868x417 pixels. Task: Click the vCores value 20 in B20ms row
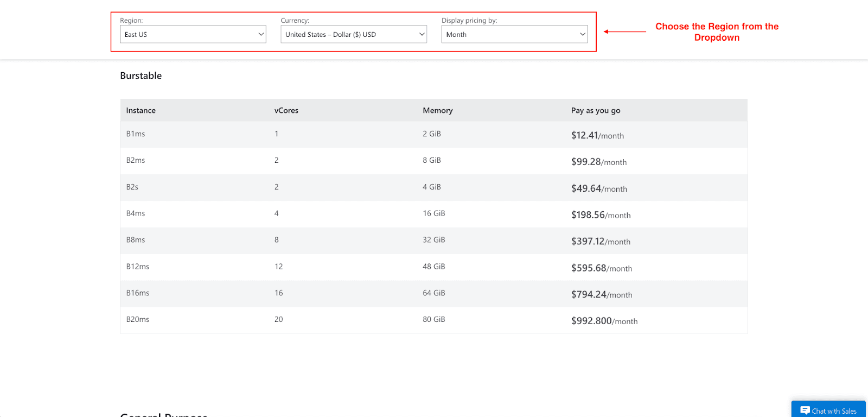coord(279,319)
